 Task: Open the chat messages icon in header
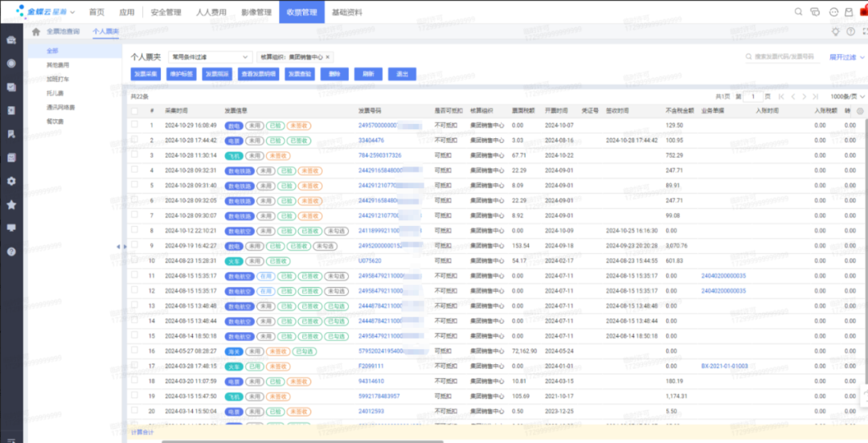point(815,11)
